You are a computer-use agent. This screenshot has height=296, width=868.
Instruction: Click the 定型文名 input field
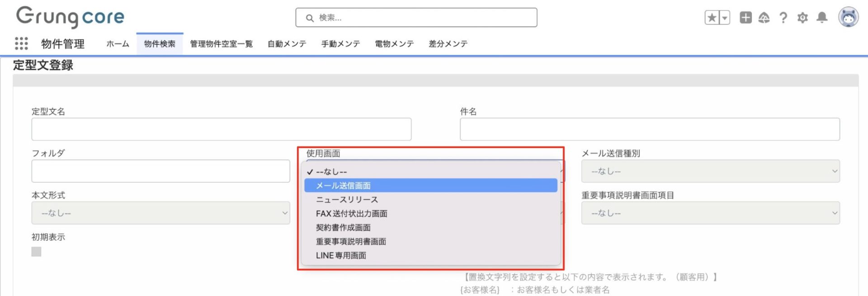click(221, 129)
